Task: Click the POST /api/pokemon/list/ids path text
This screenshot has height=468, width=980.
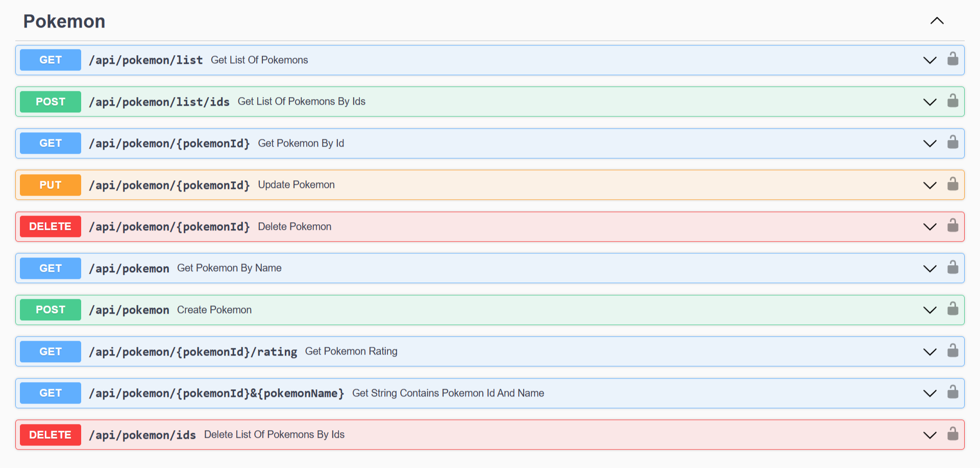Action: [159, 102]
